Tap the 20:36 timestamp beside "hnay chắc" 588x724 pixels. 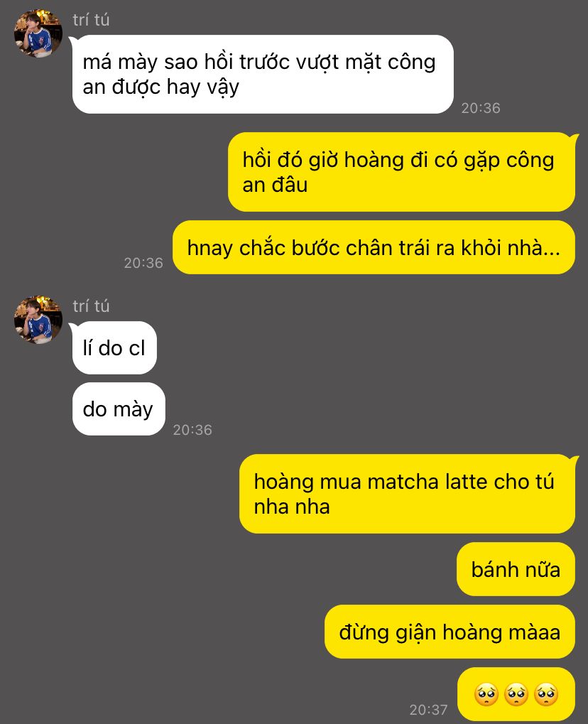143,263
